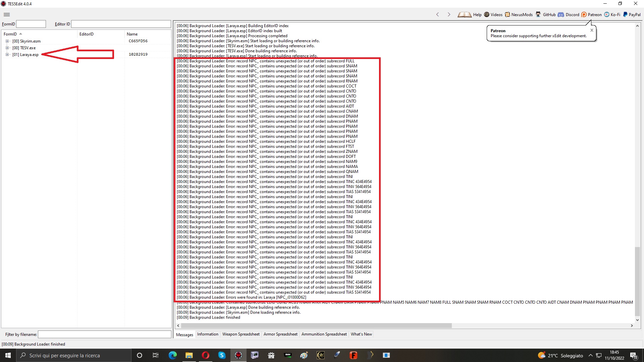Viewport: 644px width, 362px height.
Task: Open the What's New tab
Action: 361,334
